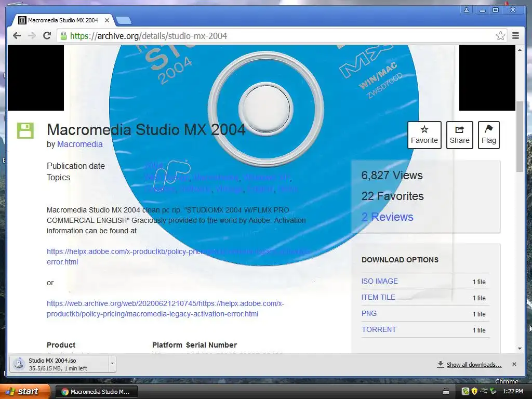Open the web.archive.org activation link
The height and width of the screenshot is (399, 532).
[x=166, y=309]
